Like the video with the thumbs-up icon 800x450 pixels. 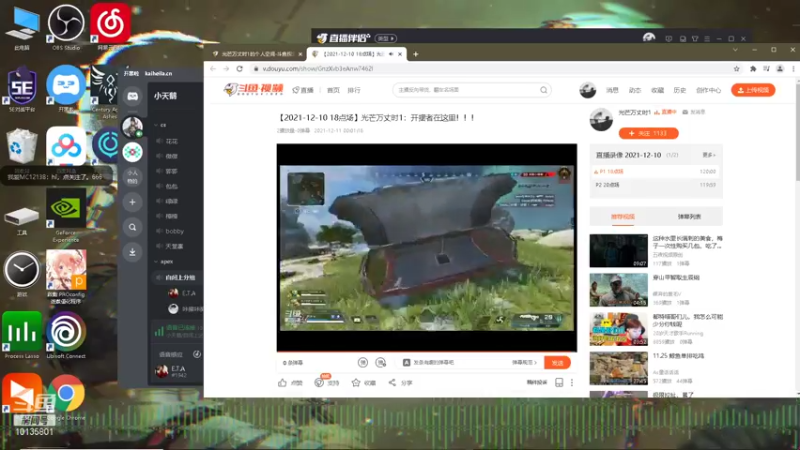282,382
